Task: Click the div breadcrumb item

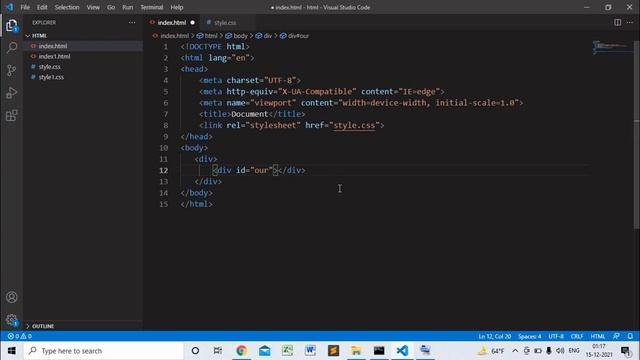Action: (264, 36)
